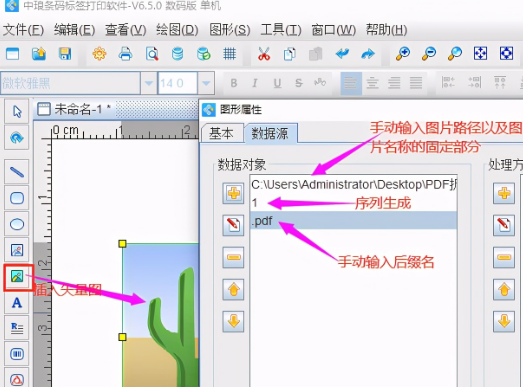Select the ellipse drawing tool
This screenshot has height=387, width=523.
[17, 224]
